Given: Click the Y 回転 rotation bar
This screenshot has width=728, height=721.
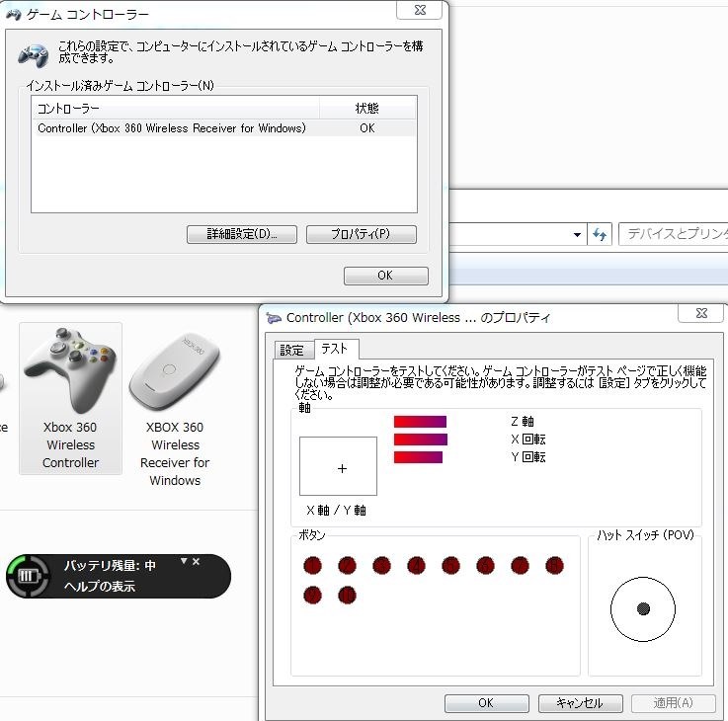Looking at the screenshot, I should [418, 457].
